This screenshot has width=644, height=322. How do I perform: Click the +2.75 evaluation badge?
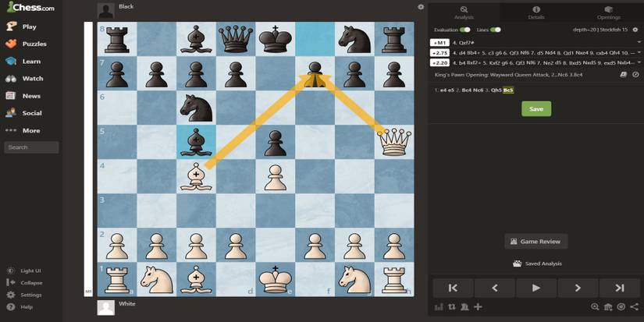(439, 53)
